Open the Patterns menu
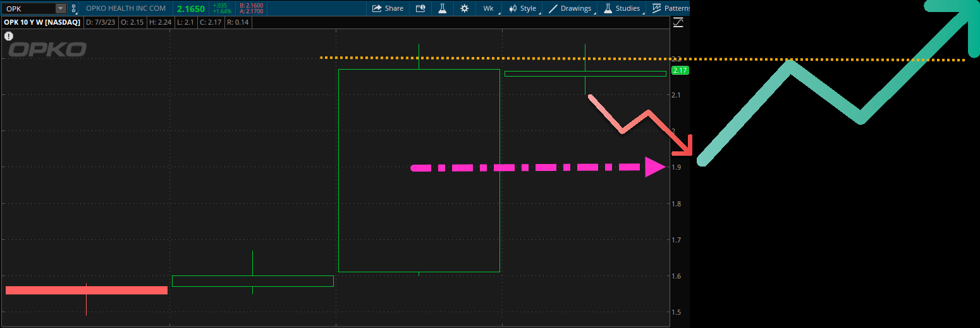This screenshot has width=980, height=328. (x=670, y=9)
